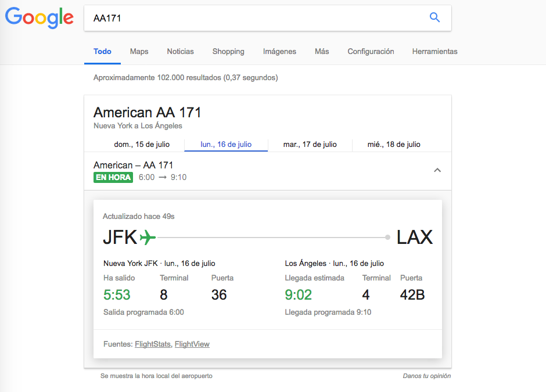Choose mié., 18 de julio flight date
Screen dimensions: 546x392
394,144
